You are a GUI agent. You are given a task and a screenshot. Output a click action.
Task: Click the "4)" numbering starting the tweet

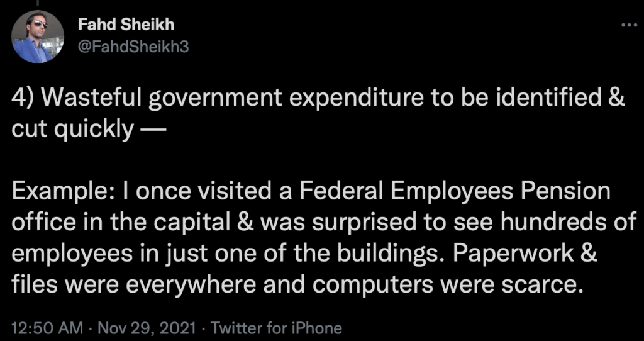pos(23,99)
